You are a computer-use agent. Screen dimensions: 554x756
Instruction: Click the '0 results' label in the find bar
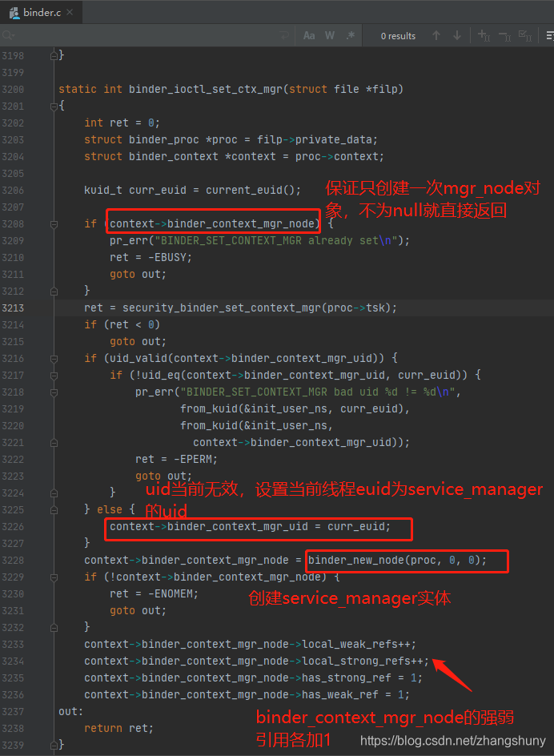pos(398,36)
